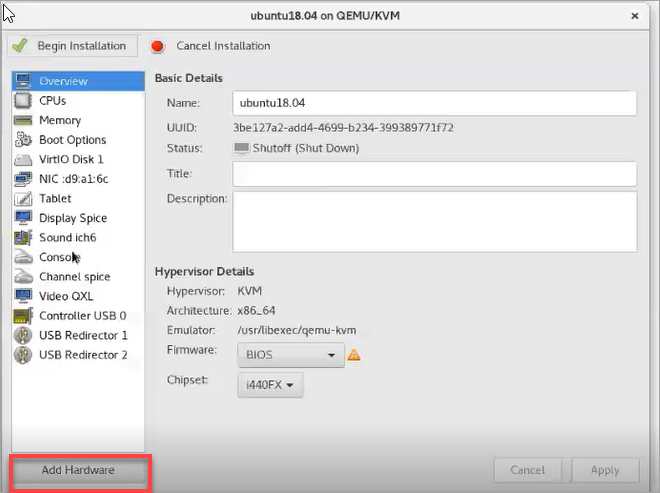Click inside the Description text area
This screenshot has width=660, height=493.
pyautogui.click(x=434, y=221)
